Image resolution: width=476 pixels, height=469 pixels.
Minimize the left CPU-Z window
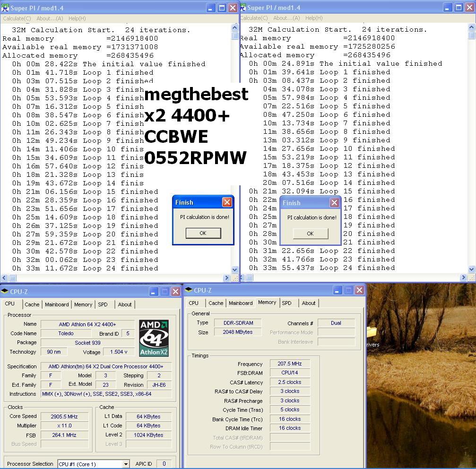point(153,292)
